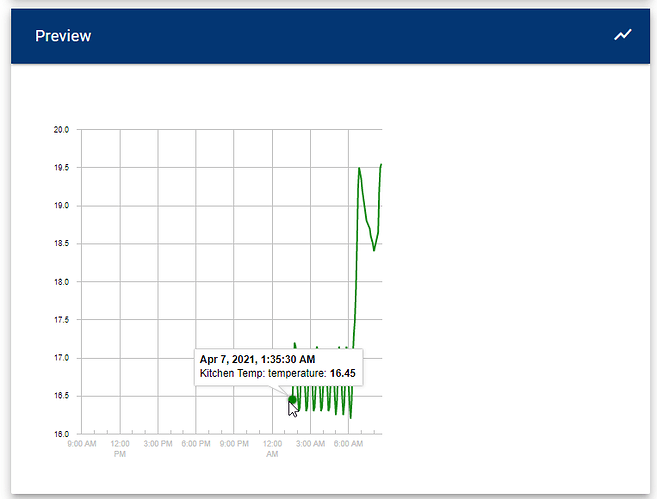Click the 18.0 y-axis label
This screenshot has height=499, width=657.
(61, 282)
